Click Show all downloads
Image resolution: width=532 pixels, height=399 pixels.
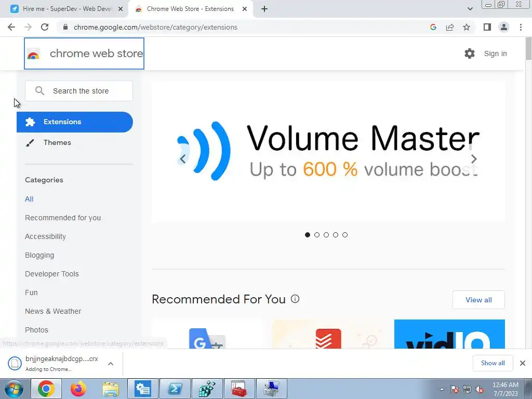coord(493,363)
